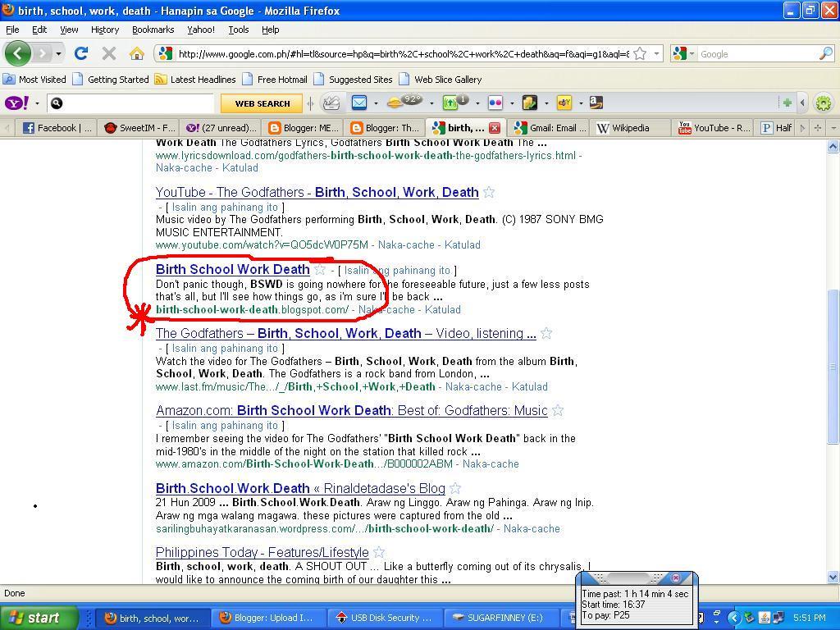This screenshot has height=630, width=840.
Task: Expand Flickr icon dropdown arrow
Action: 512,103
